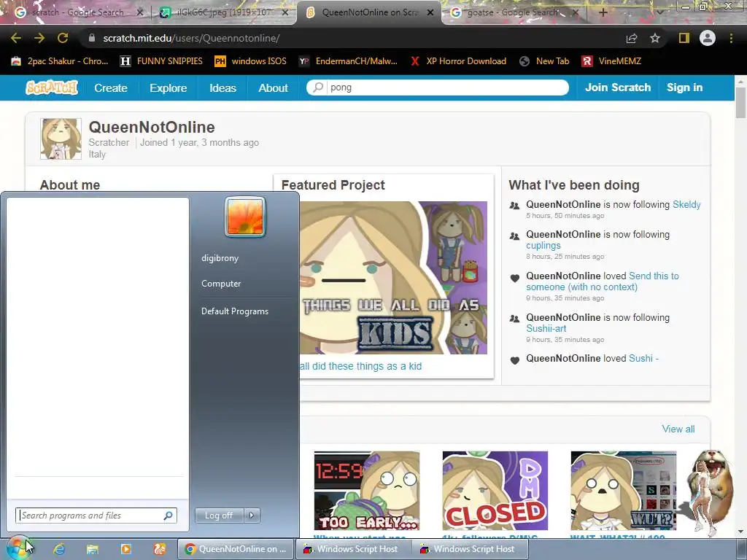Click the page vertical scrollbar thumb

coord(741,102)
